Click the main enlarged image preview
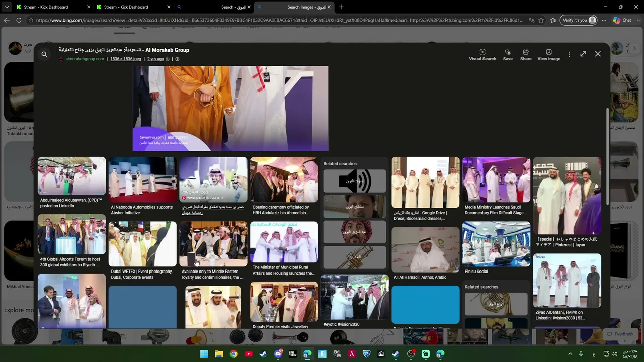The width and height of the screenshot is (644, 362). pos(230,108)
